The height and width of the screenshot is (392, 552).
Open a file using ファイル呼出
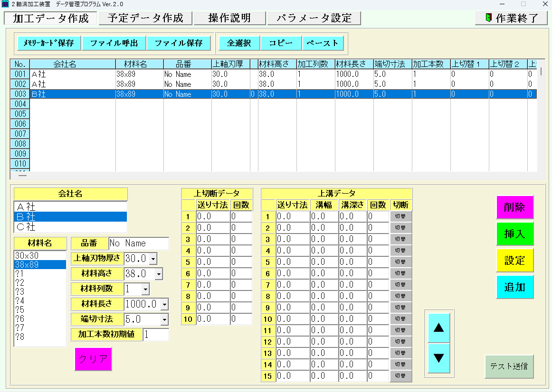[x=114, y=43]
